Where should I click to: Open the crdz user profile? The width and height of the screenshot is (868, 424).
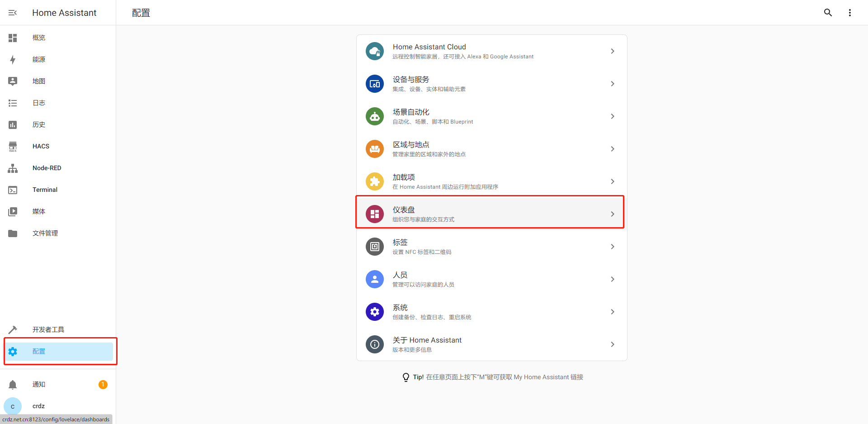click(38, 406)
